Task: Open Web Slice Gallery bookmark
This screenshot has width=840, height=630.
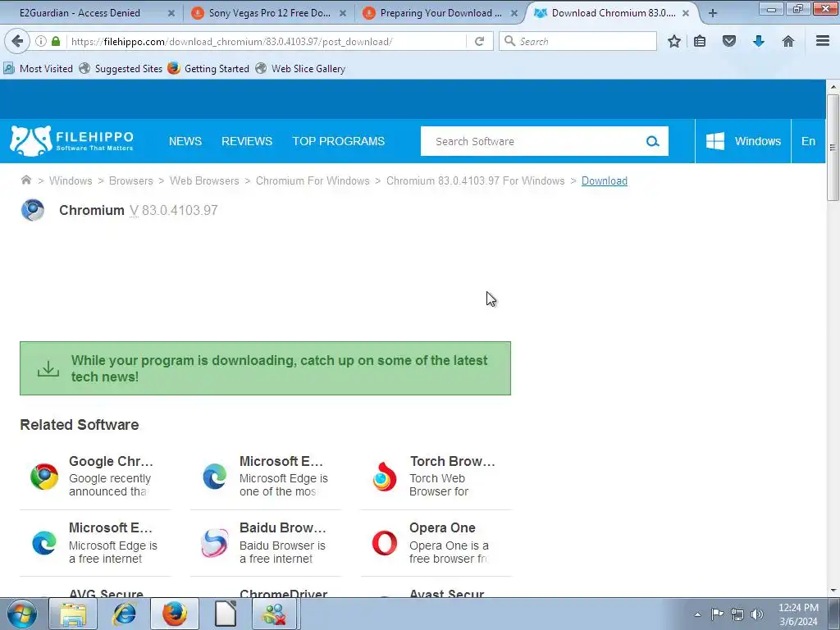Action: pyautogui.click(x=300, y=69)
